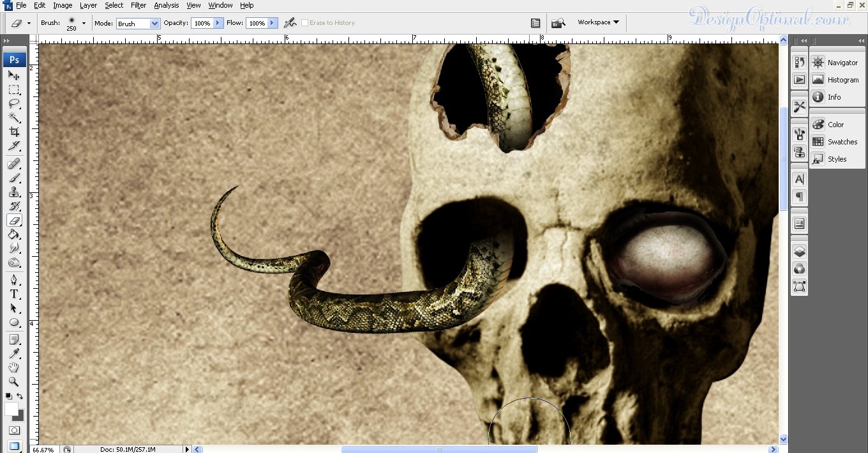The height and width of the screenshot is (453, 868).
Task: Select the Brush tool in toolbox
Action: (14, 178)
